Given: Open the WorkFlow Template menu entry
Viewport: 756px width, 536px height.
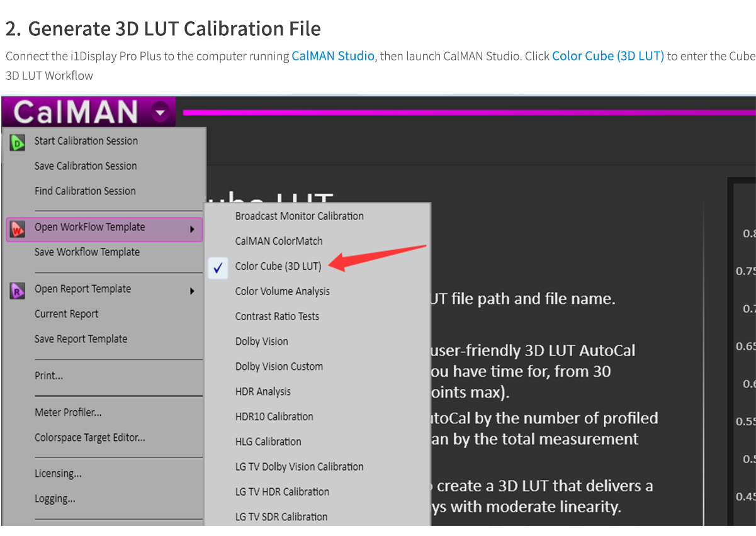Looking at the screenshot, I should click(x=90, y=227).
